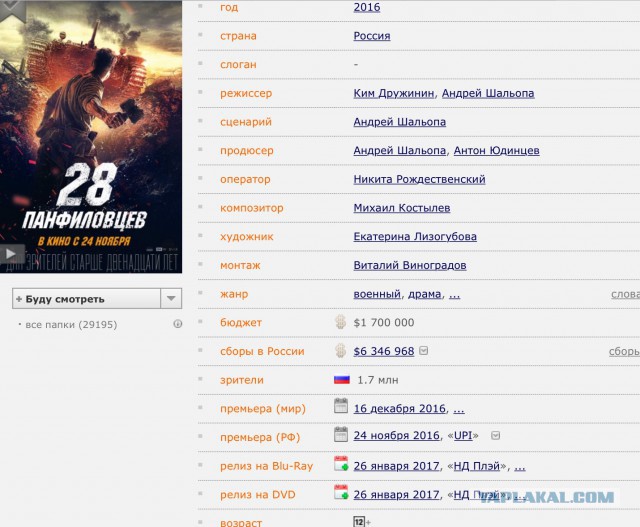The image size is (640, 527).
Task: Open the $6 346 968 box office link
Action: pyautogui.click(x=384, y=351)
